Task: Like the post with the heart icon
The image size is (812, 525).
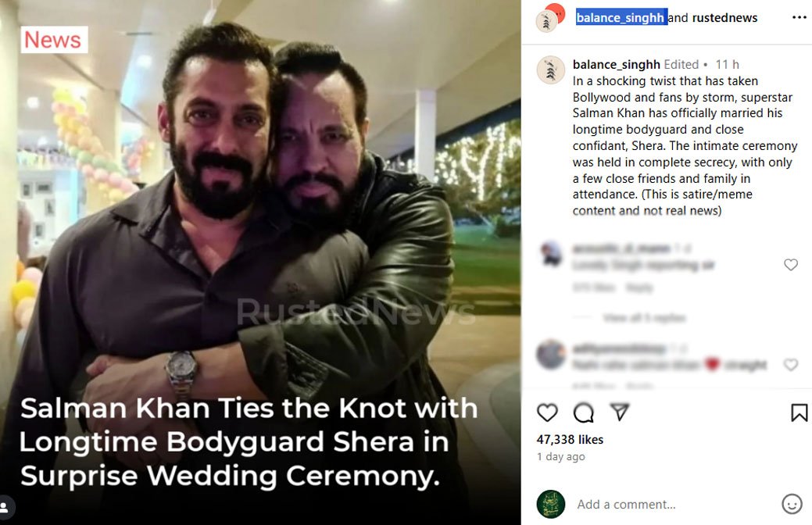Action: 547,412
